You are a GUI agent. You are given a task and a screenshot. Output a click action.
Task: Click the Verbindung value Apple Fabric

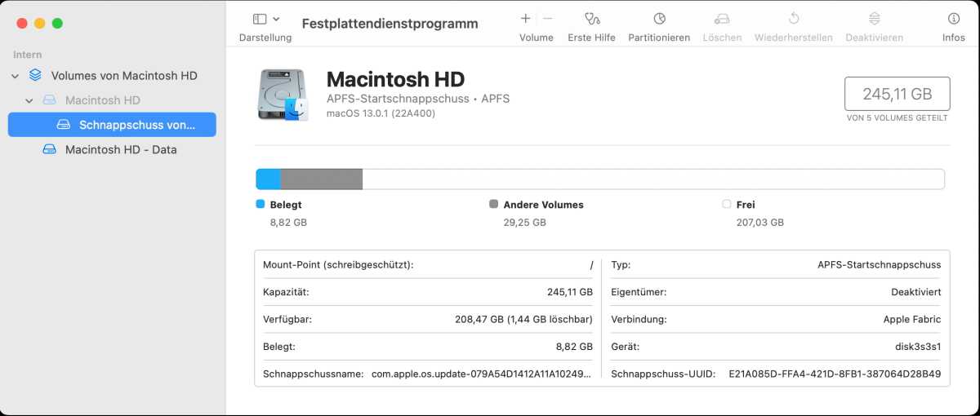click(912, 319)
